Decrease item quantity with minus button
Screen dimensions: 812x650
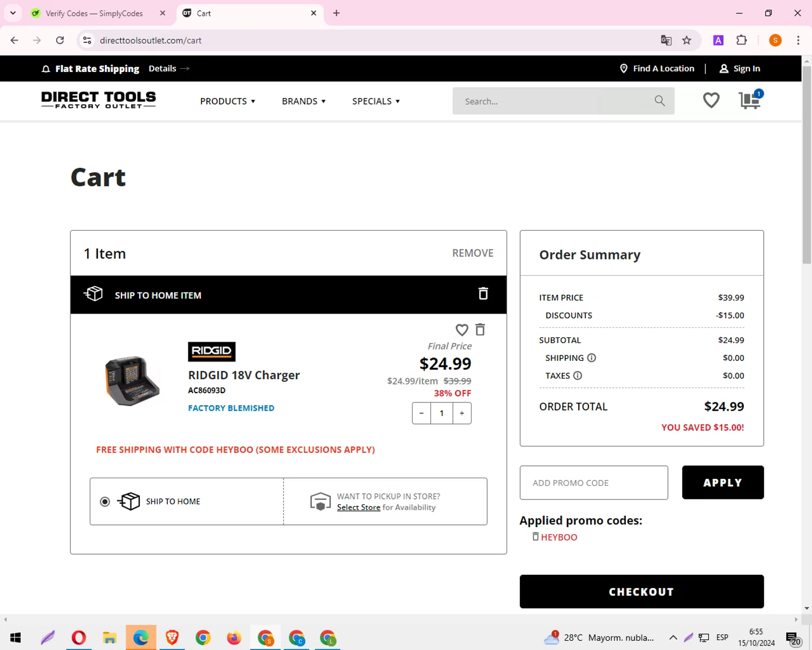(x=422, y=413)
